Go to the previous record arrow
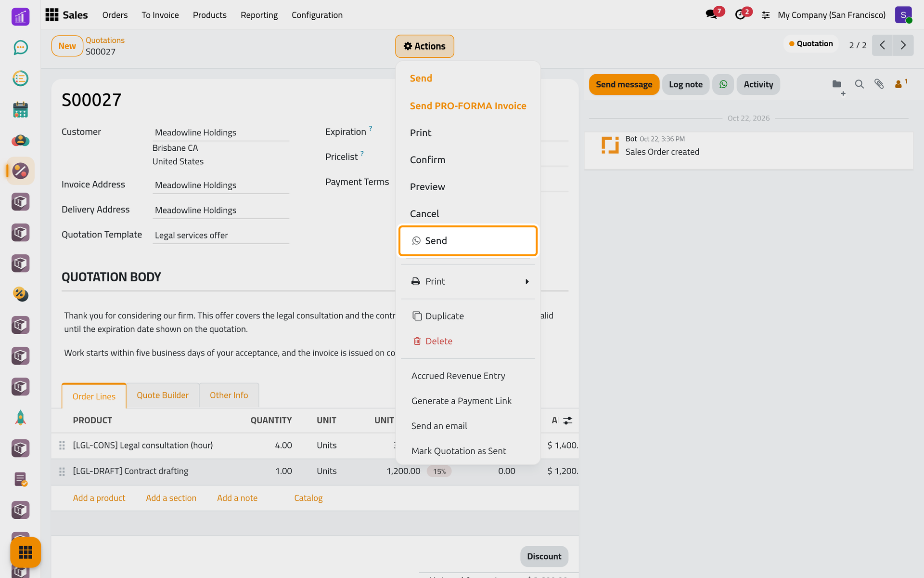This screenshot has height=578, width=924. coord(882,45)
